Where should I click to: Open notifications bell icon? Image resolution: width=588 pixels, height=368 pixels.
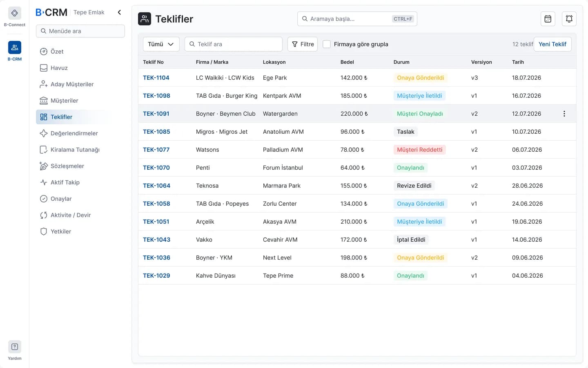pos(569,19)
